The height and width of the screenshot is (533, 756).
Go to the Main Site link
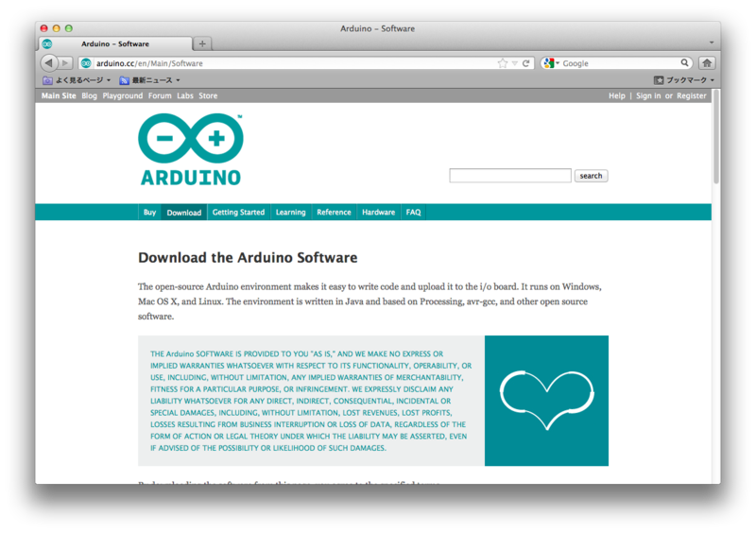(x=59, y=95)
